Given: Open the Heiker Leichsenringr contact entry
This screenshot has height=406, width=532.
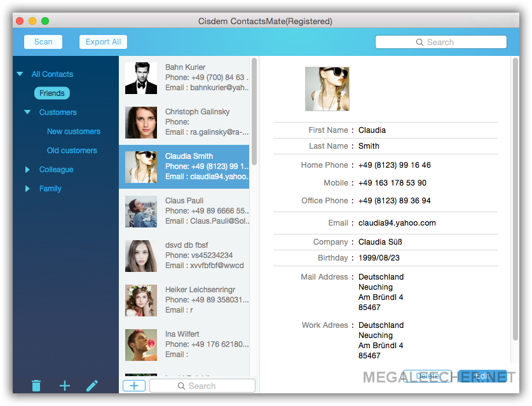Looking at the screenshot, I should click(x=184, y=301).
